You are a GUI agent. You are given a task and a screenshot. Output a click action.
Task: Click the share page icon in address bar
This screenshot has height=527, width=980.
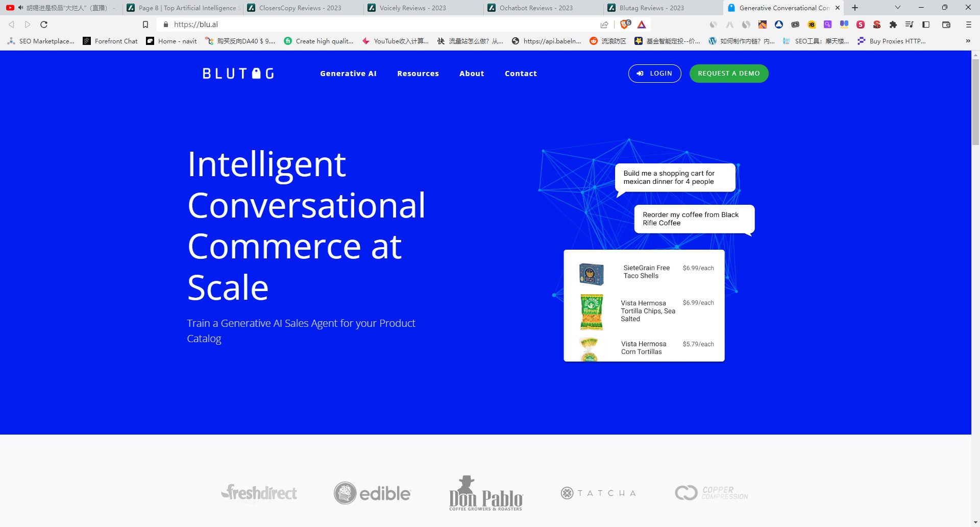click(604, 25)
